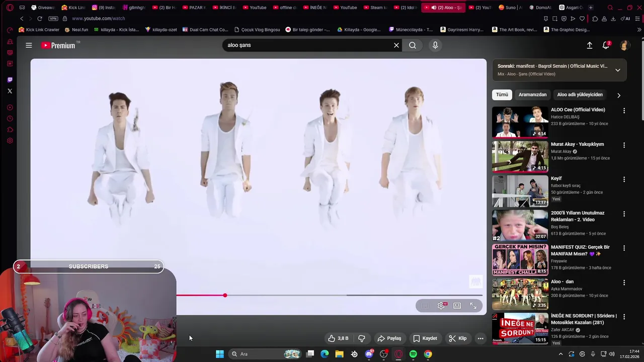The image size is (644, 362).
Task: Open Google Chrome from the taskbar
Action: 428,354
